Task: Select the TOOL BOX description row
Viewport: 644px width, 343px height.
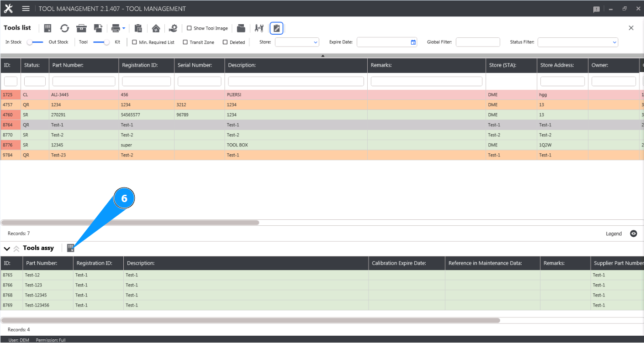Action: click(322, 145)
